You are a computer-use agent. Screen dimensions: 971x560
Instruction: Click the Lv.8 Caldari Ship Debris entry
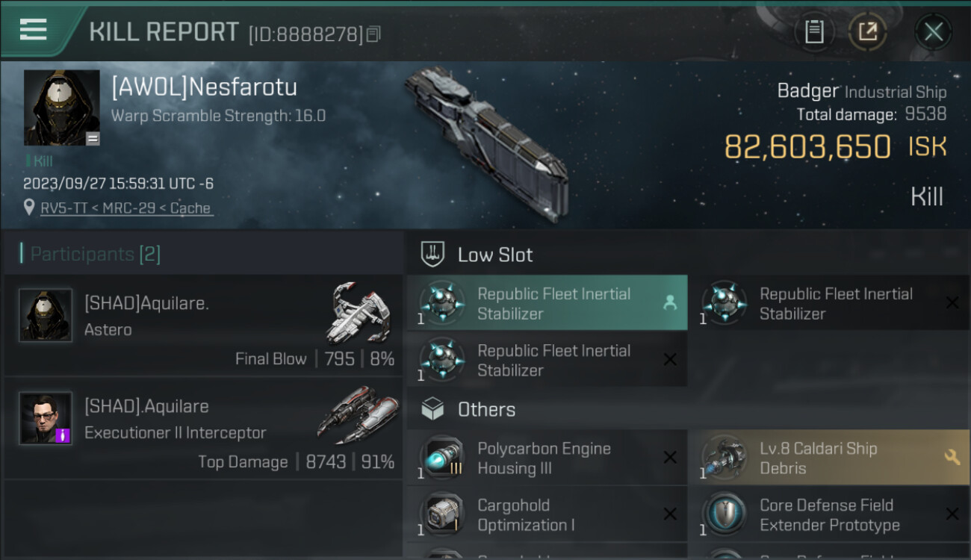coord(818,458)
